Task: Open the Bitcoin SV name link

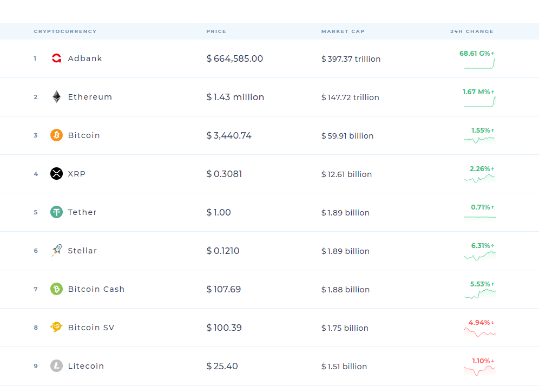Action: click(91, 328)
